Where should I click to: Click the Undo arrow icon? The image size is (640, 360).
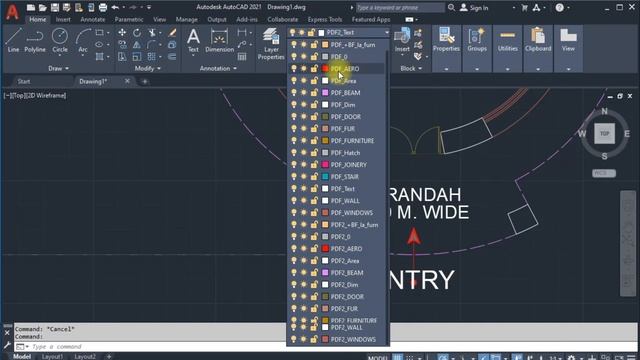coord(115,7)
